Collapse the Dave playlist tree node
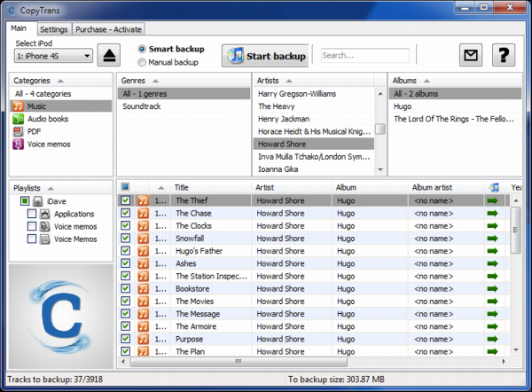The image size is (532, 392). coord(16,201)
